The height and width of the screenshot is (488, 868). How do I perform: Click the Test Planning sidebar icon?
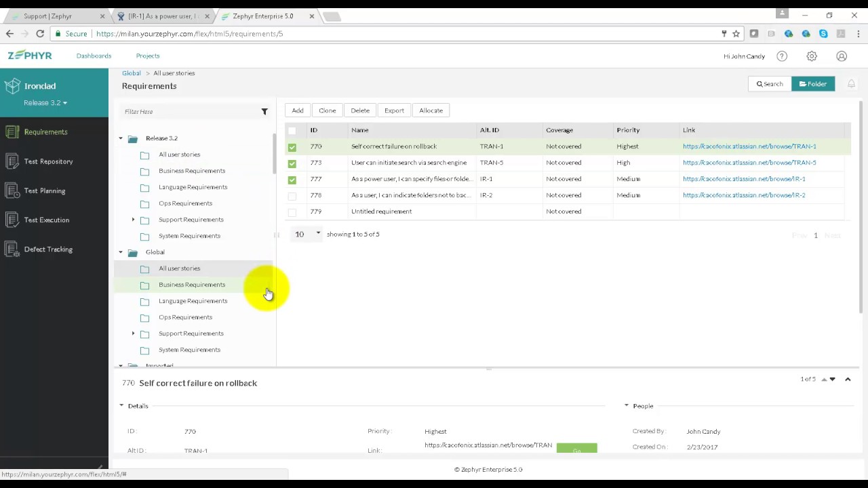12,190
